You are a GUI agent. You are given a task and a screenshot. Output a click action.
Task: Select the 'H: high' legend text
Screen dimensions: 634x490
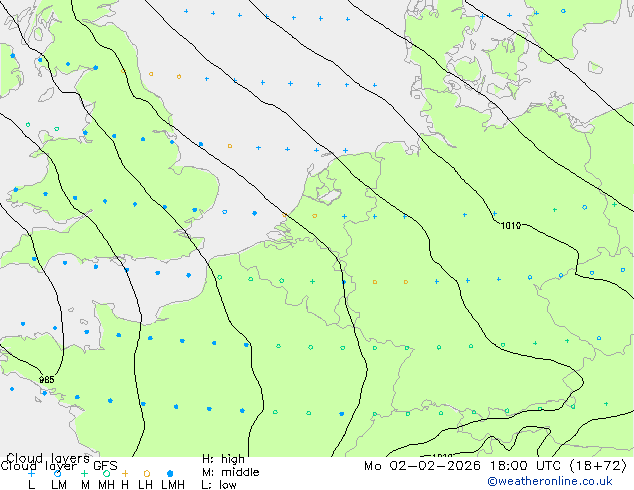pyautogui.click(x=223, y=459)
